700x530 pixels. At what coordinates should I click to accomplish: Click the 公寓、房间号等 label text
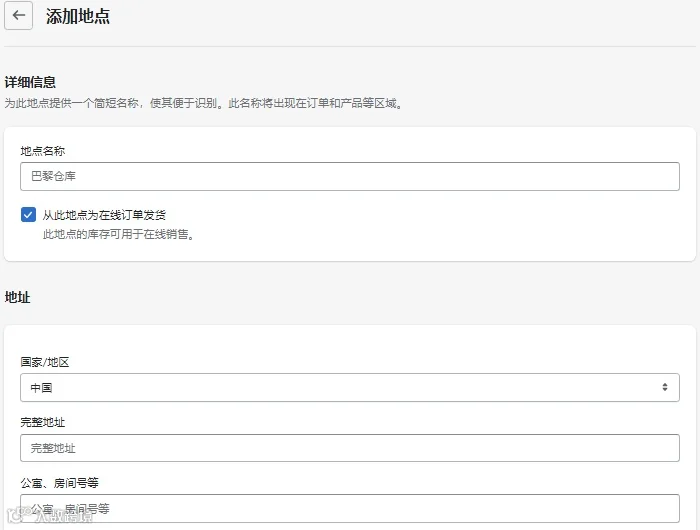59,483
